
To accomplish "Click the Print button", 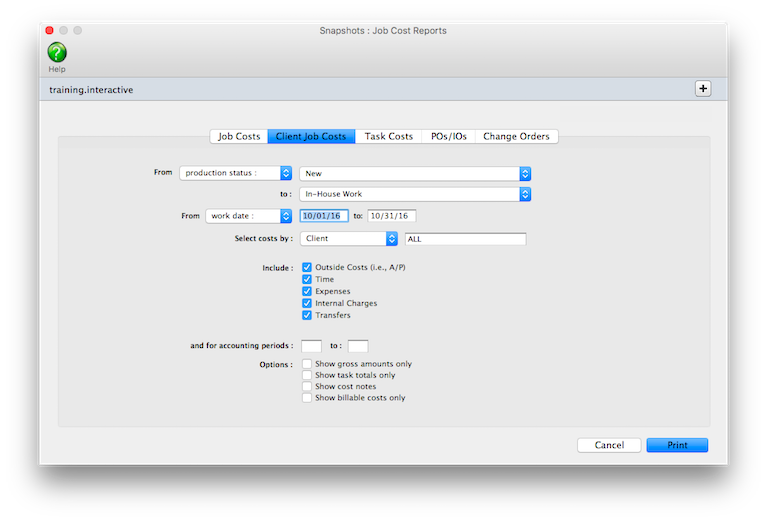I will 677,445.
